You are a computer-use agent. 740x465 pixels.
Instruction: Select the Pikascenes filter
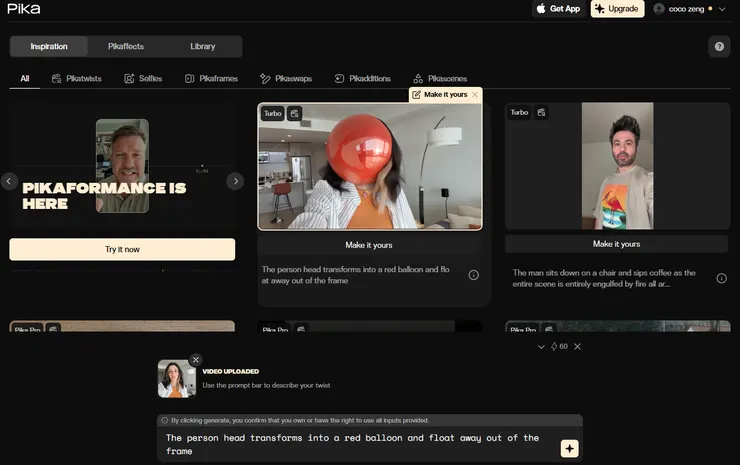pyautogui.click(x=440, y=78)
